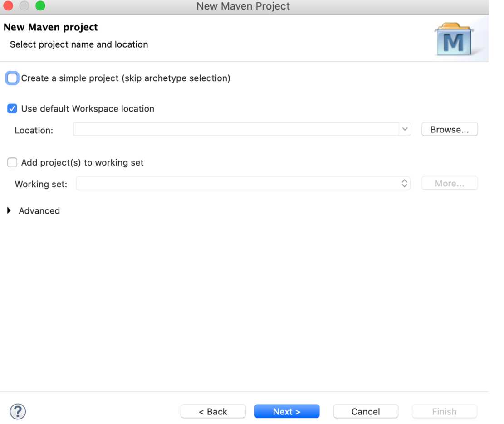The image size is (504, 424).
Task: Click the Finish button
Action: point(444,411)
